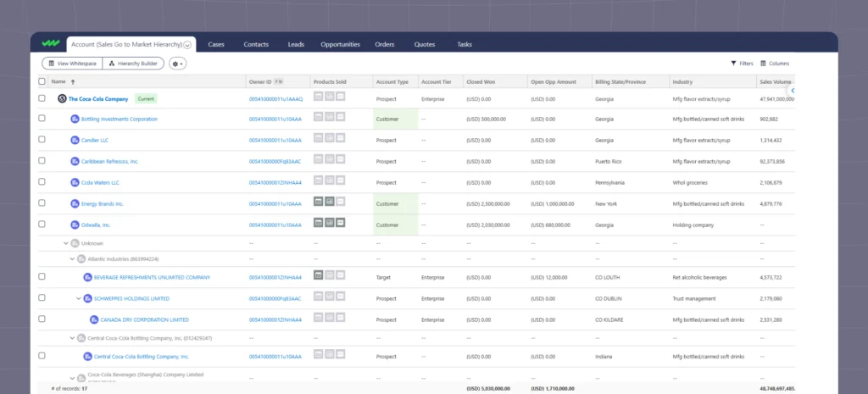
Task: Click the BEVERAGE REFRESHMENTS UNLIMITED account icon
Action: pos(87,277)
